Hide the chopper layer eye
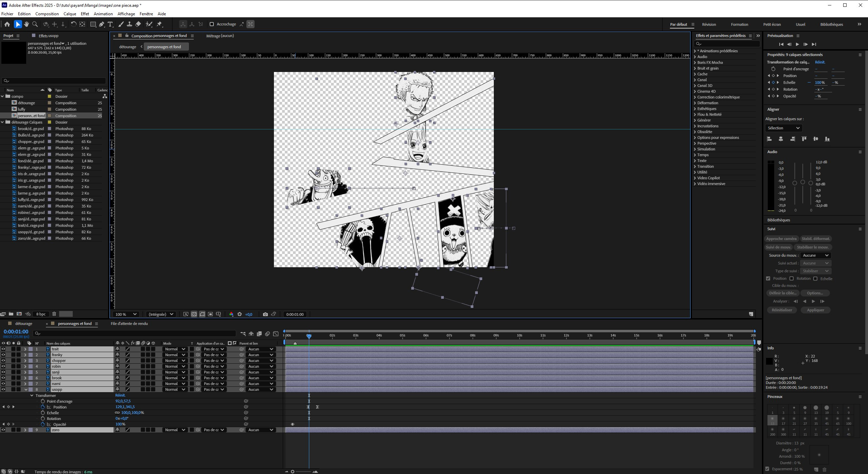This screenshot has height=474, width=868. coord(3,361)
